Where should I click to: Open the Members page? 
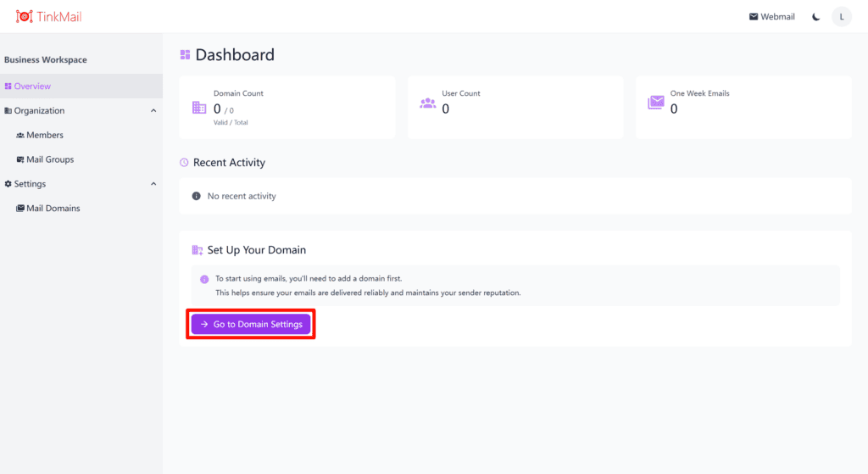pos(81,135)
